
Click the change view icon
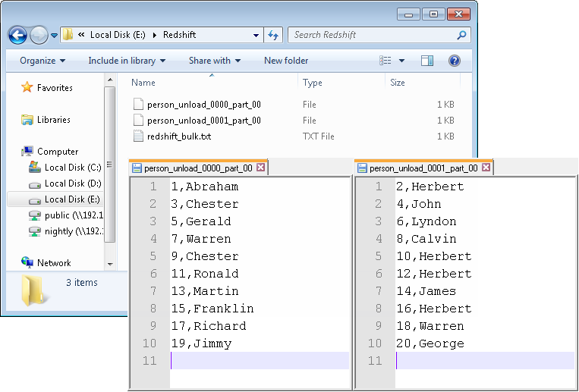(385, 61)
